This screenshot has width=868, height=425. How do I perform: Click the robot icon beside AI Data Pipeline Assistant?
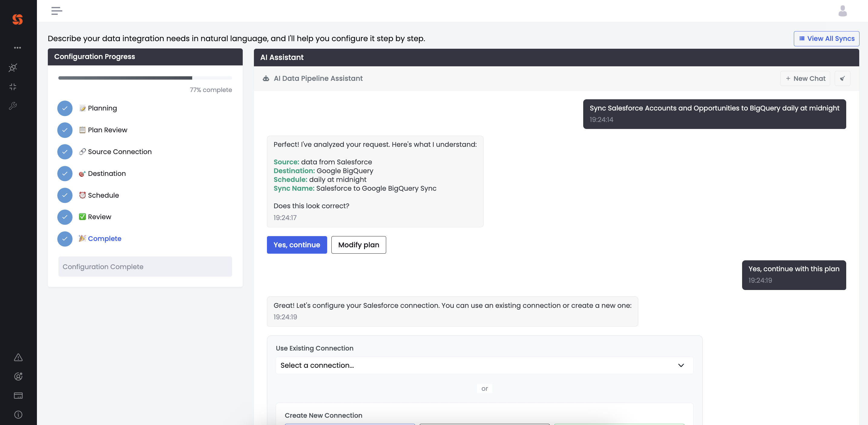[x=266, y=78]
